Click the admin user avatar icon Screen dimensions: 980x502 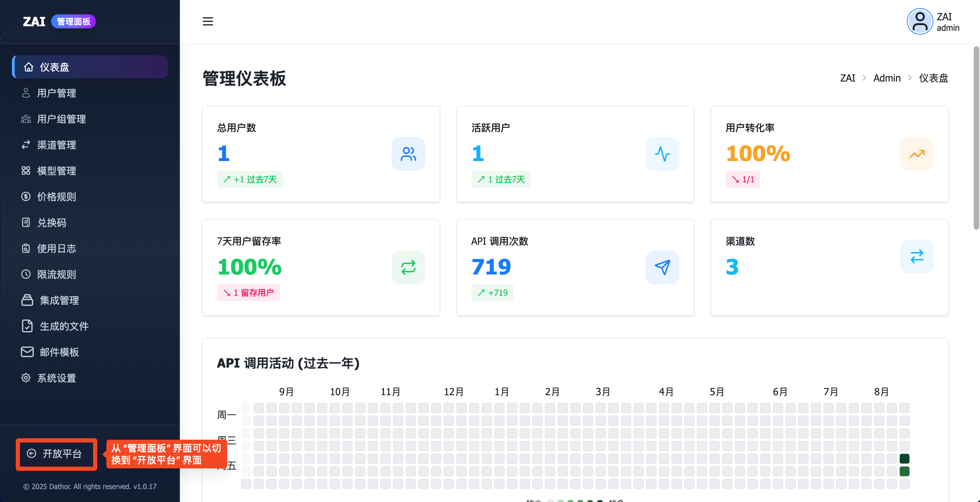coord(919,22)
